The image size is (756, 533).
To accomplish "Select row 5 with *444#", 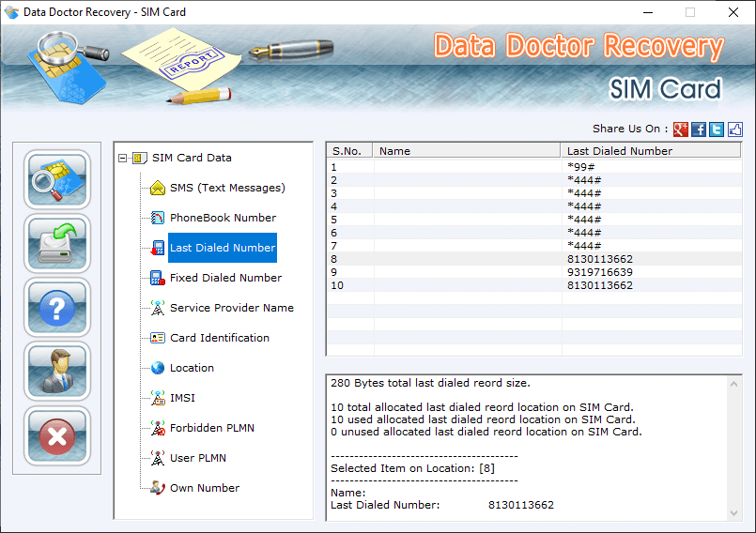I will coord(534,220).
